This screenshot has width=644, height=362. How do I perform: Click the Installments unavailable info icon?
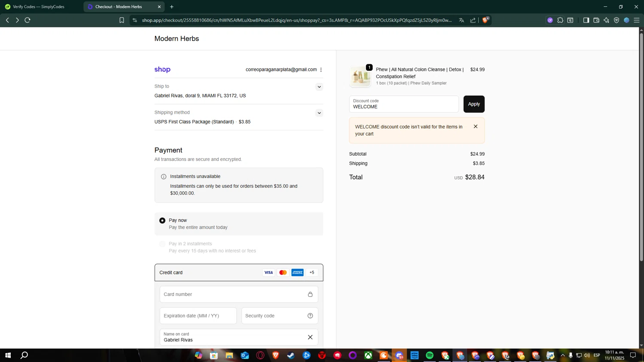tap(164, 177)
